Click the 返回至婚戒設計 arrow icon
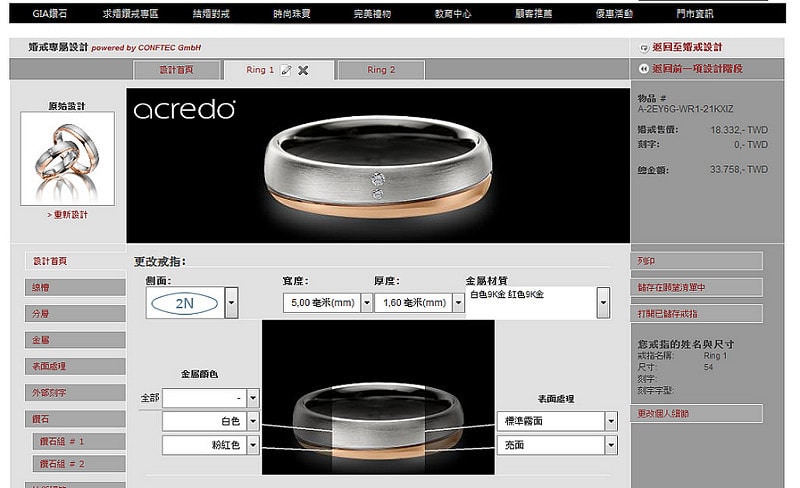800x488 pixels. pyautogui.click(x=642, y=47)
